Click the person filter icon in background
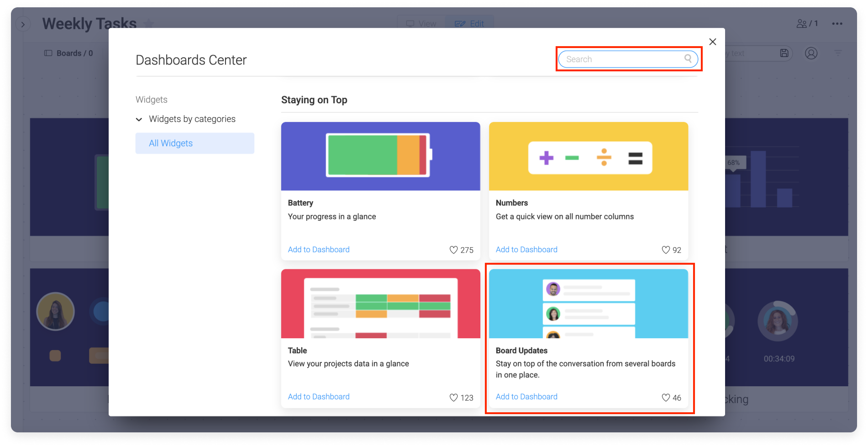The width and height of the screenshot is (868, 447). (x=811, y=53)
